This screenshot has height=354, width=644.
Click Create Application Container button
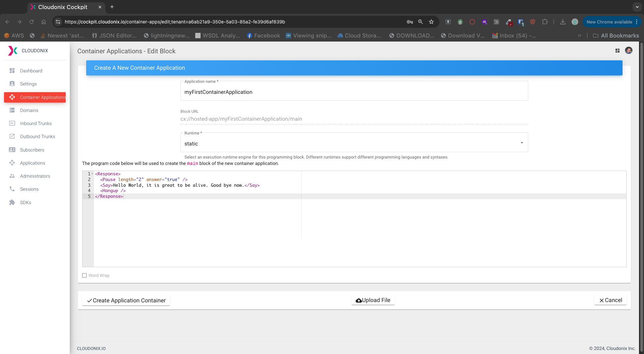point(126,300)
